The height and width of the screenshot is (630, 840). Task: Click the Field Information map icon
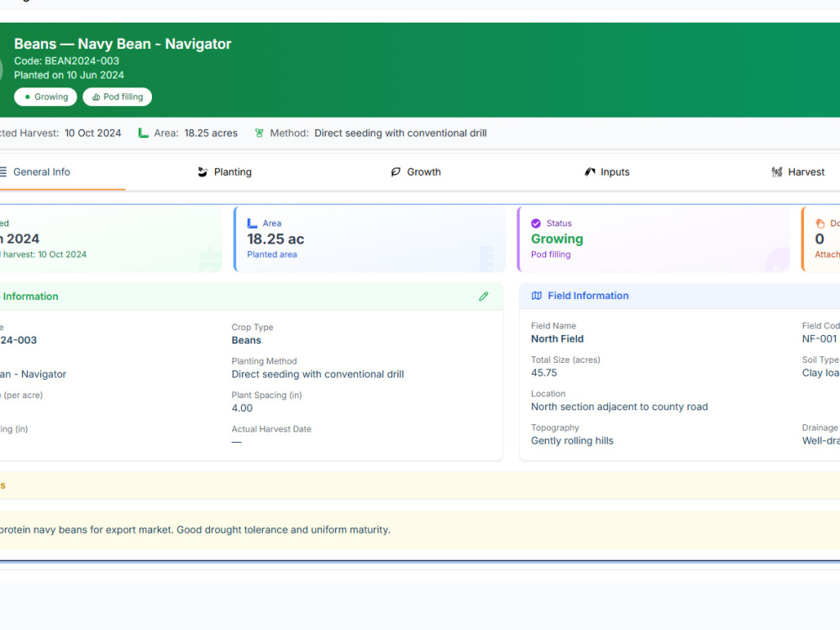(x=536, y=296)
